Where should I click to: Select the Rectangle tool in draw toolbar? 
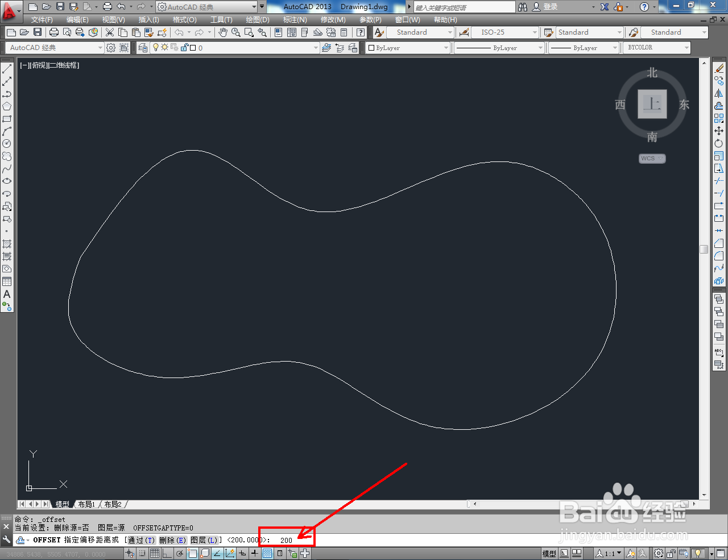point(7,119)
